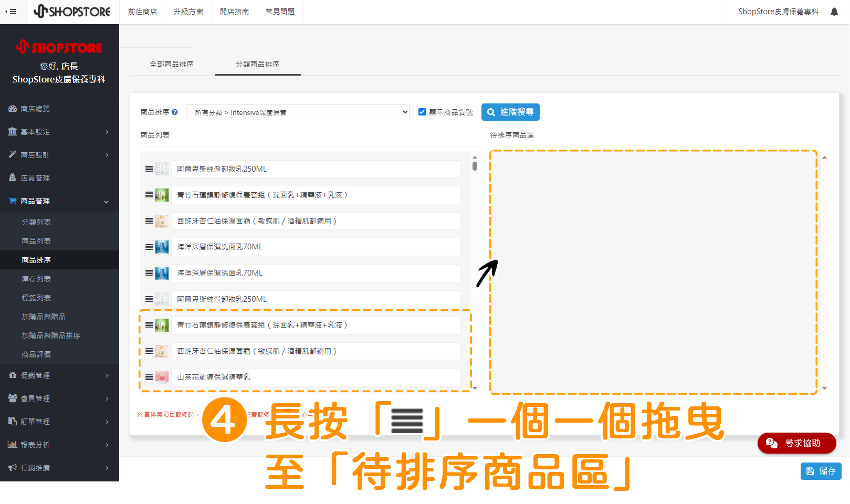Grab handle of first 海洋深層保濕洗面乳70ML row
Viewport: 850px width, 504px height.
[x=149, y=247]
